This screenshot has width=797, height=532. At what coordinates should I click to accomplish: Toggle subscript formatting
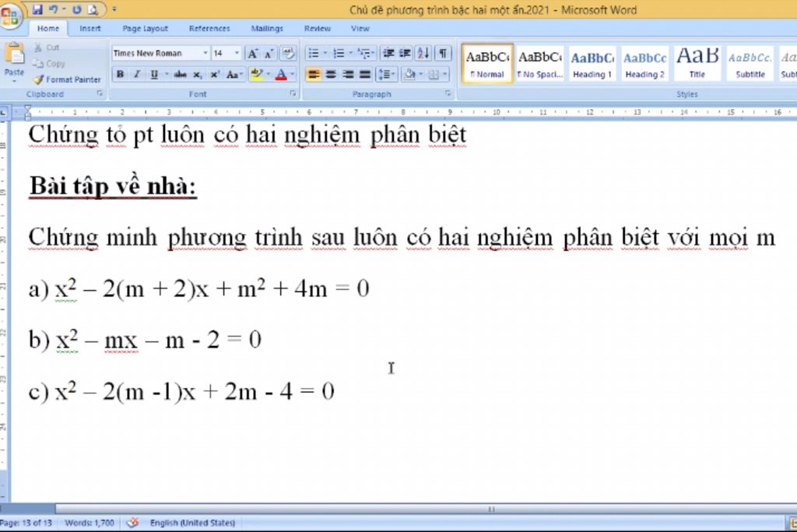tap(197, 75)
